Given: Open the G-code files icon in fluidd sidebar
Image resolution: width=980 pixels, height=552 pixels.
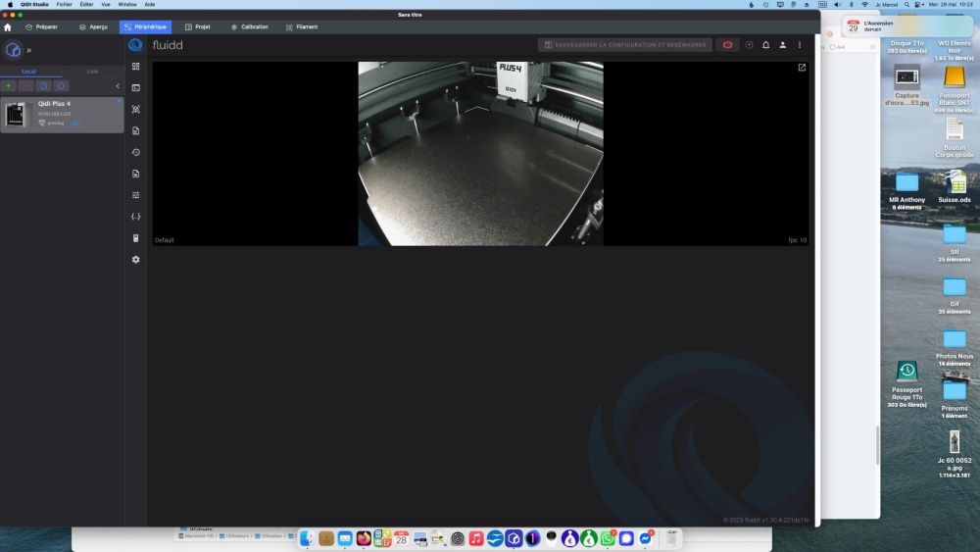Looking at the screenshot, I should (135, 130).
